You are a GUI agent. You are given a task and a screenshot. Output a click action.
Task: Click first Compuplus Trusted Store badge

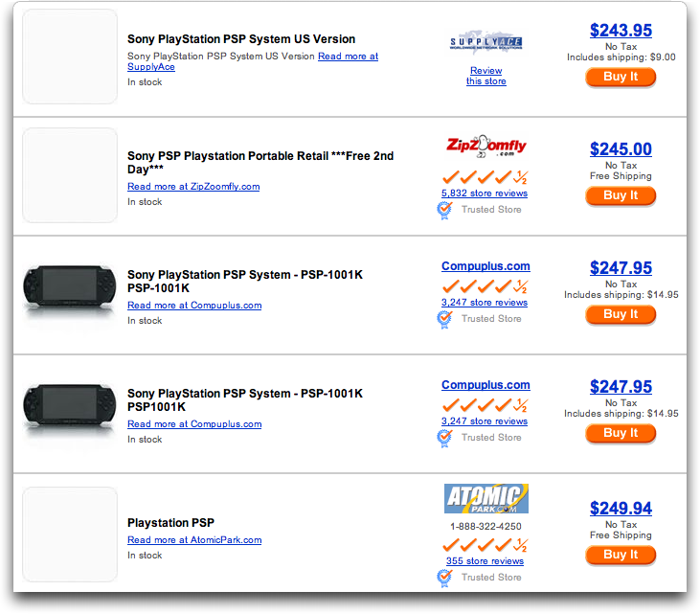444,319
